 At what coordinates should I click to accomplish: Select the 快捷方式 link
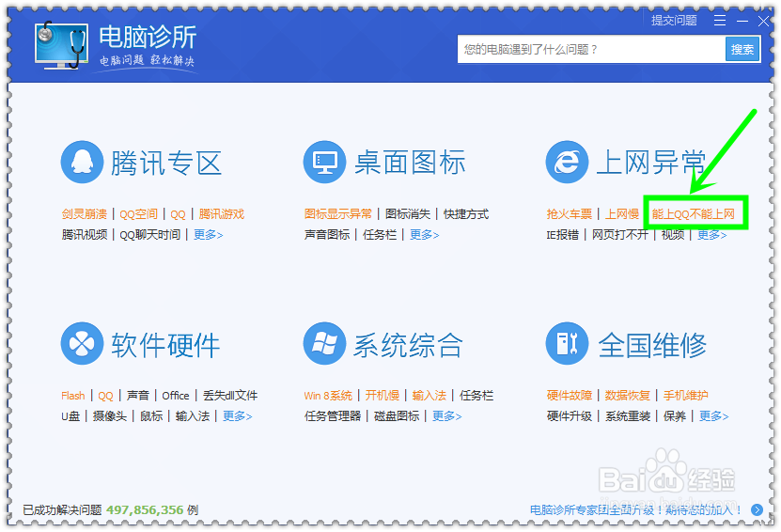(466, 213)
